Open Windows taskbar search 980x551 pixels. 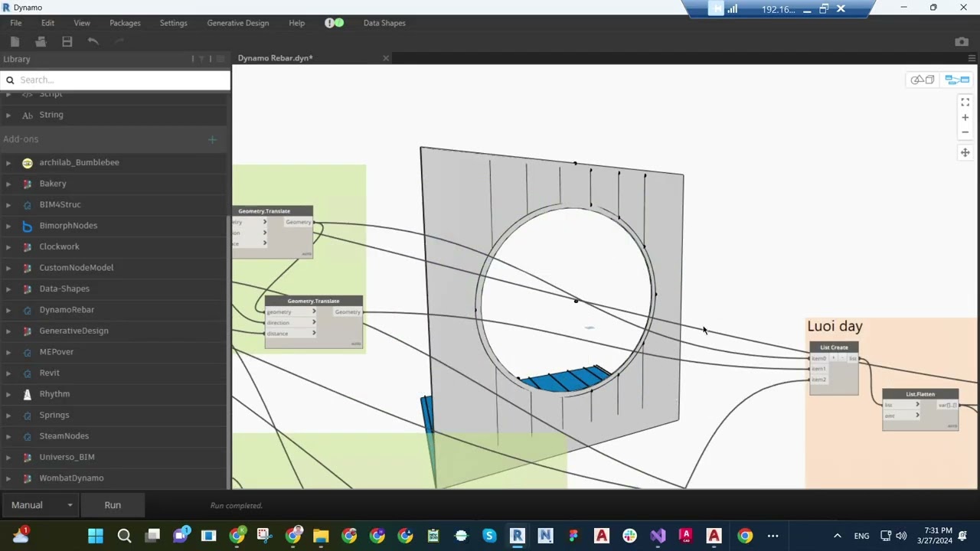pos(124,536)
